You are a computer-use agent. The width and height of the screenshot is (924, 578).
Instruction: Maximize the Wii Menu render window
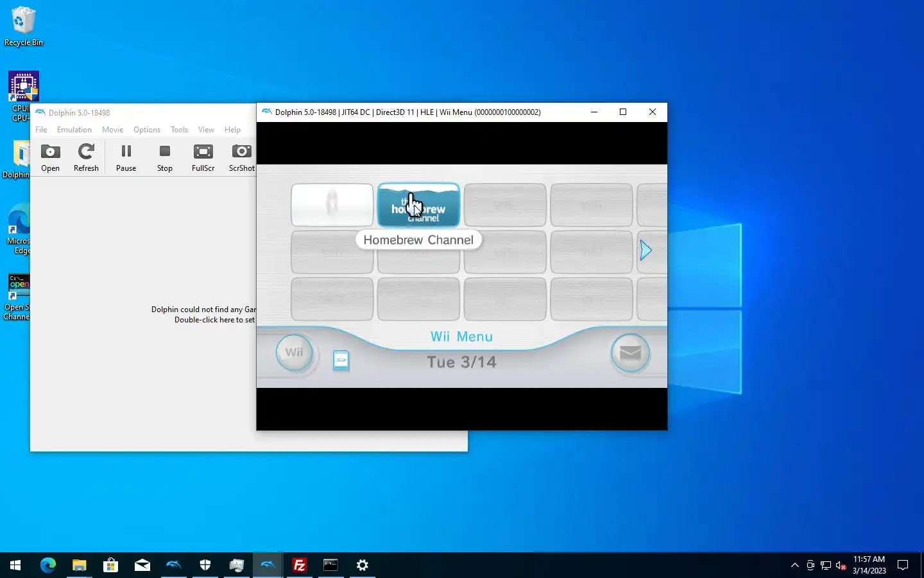622,112
